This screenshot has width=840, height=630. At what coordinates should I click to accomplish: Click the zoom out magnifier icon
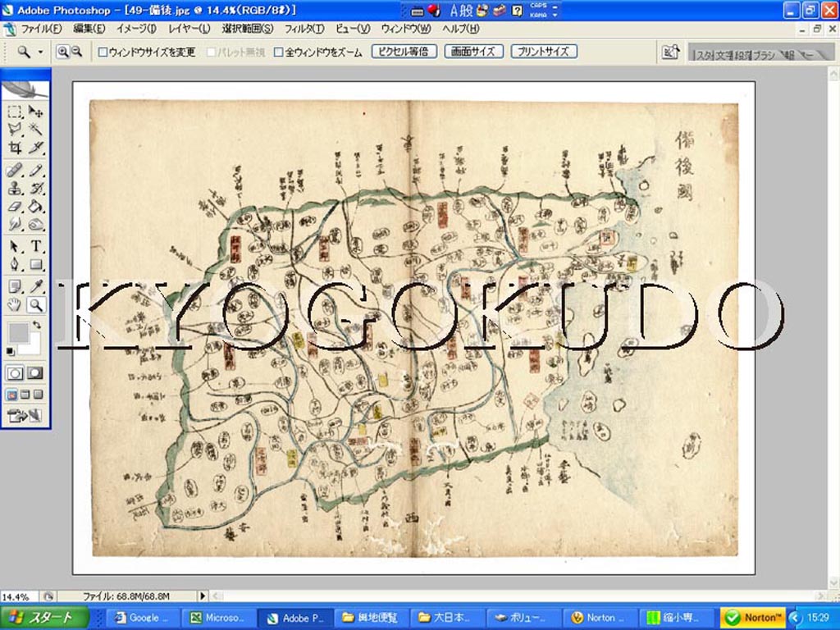pos(76,52)
